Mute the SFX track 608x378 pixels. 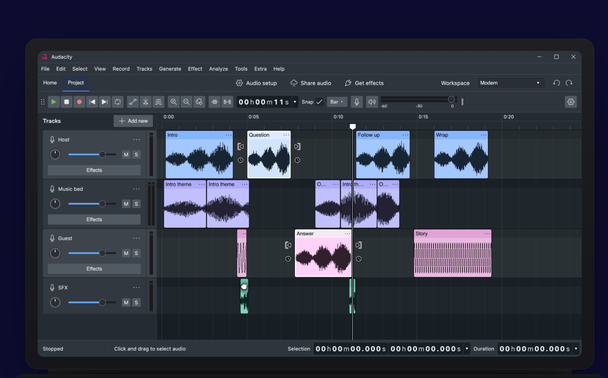(x=126, y=302)
